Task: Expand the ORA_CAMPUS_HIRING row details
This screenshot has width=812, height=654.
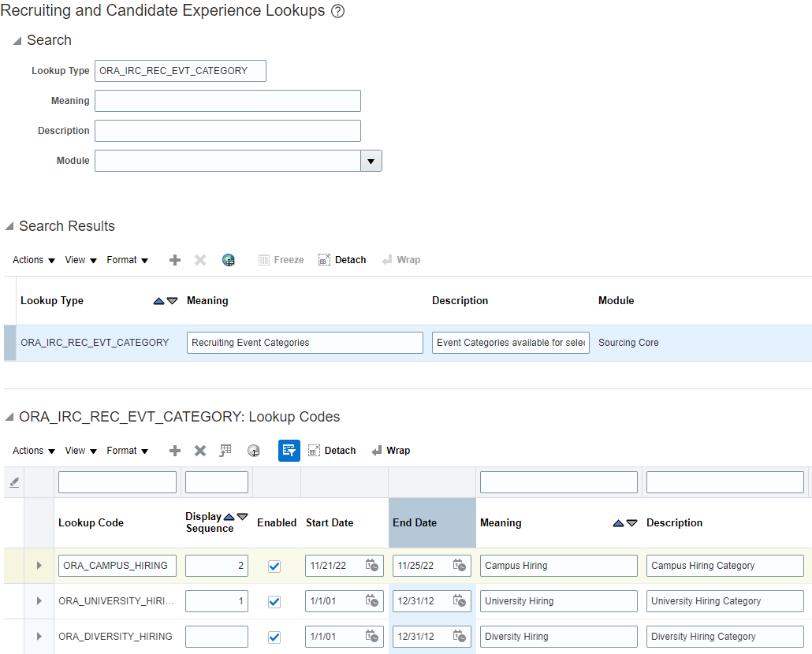Action: [39, 566]
